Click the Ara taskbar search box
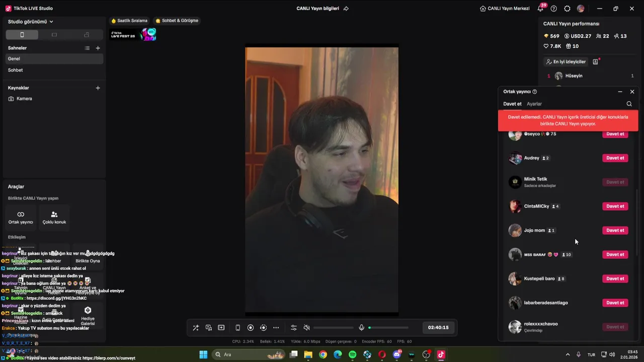 [x=248, y=354]
